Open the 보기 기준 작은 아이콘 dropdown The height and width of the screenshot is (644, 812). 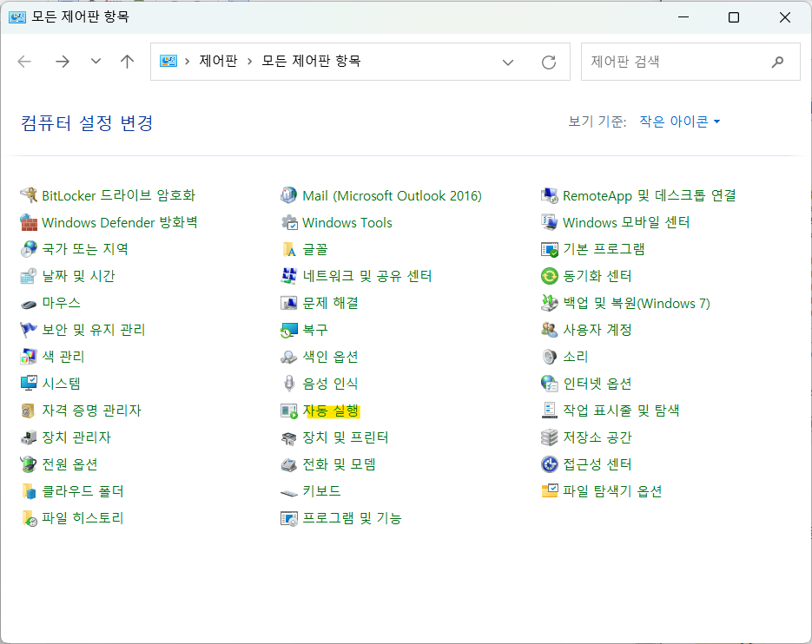pos(679,122)
